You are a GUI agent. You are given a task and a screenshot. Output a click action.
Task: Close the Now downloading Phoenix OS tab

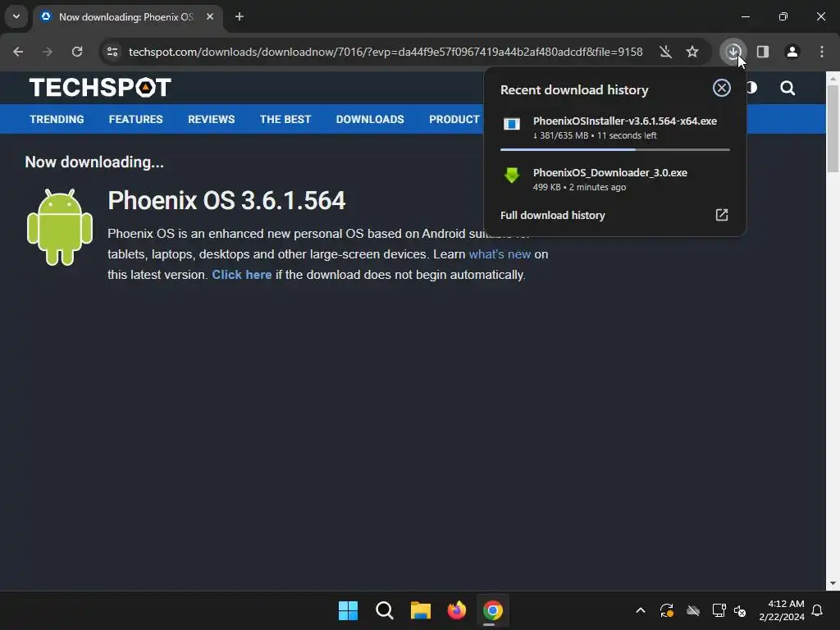point(210,16)
